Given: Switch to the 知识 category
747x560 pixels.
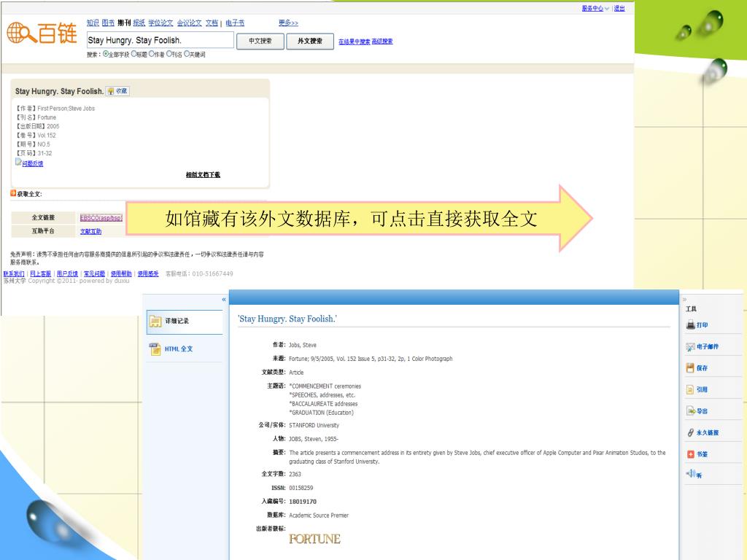Looking at the screenshot, I should 93,23.
